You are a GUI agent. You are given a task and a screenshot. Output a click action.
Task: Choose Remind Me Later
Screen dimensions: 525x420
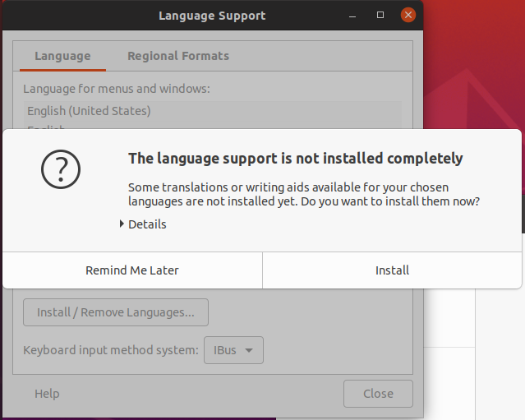coord(132,270)
